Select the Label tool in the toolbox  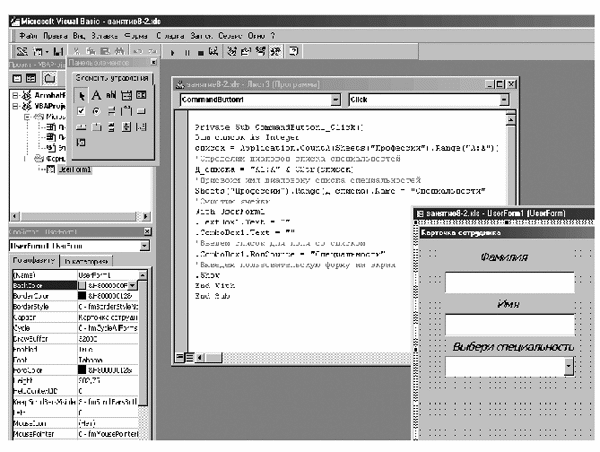(x=96, y=95)
